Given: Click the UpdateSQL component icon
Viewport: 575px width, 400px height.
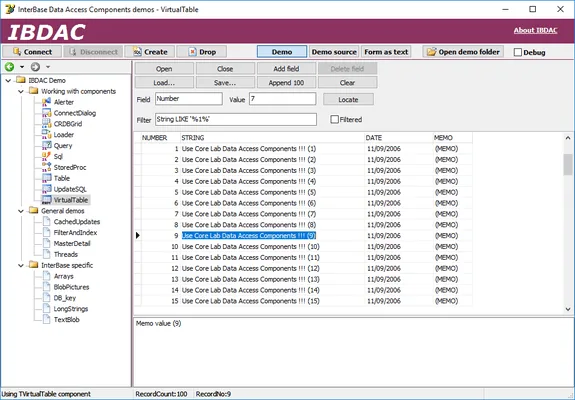Looking at the screenshot, I should click(47, 189).
